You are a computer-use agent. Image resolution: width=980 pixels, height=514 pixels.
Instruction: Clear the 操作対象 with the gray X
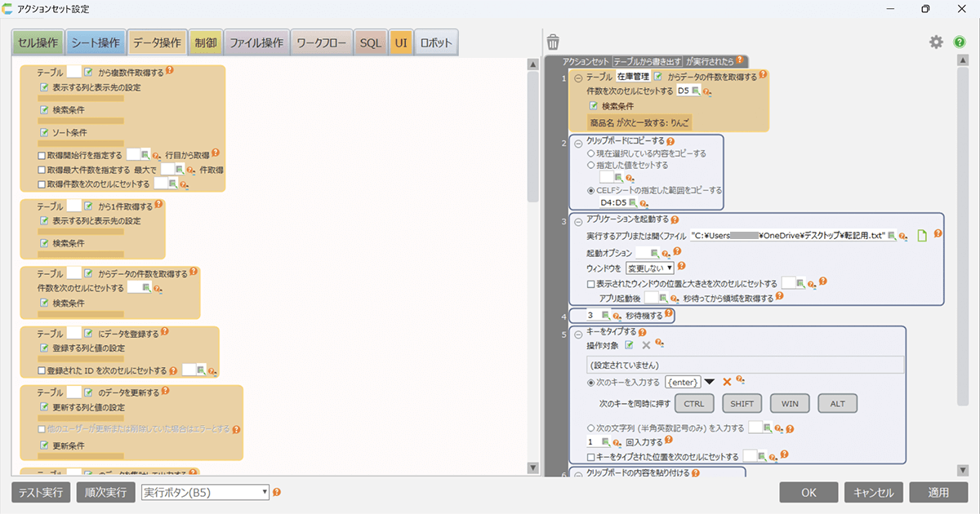(x=645, y=346)
